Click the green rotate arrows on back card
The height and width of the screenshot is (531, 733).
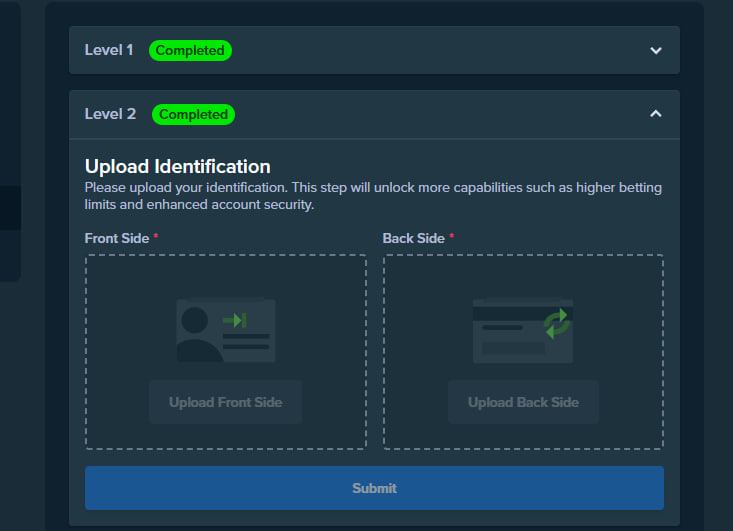click(x=556, y=323)
